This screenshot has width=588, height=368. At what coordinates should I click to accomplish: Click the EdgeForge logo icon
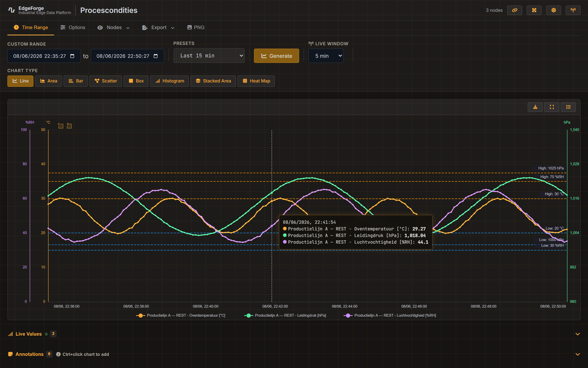(11, 10)
